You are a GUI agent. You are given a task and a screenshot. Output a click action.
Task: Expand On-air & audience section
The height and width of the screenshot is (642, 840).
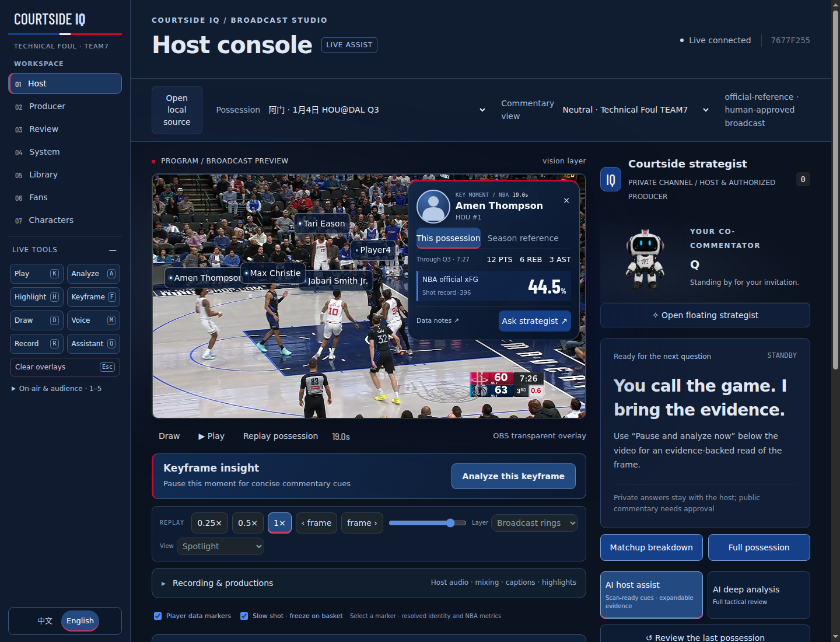pos(57,389)
